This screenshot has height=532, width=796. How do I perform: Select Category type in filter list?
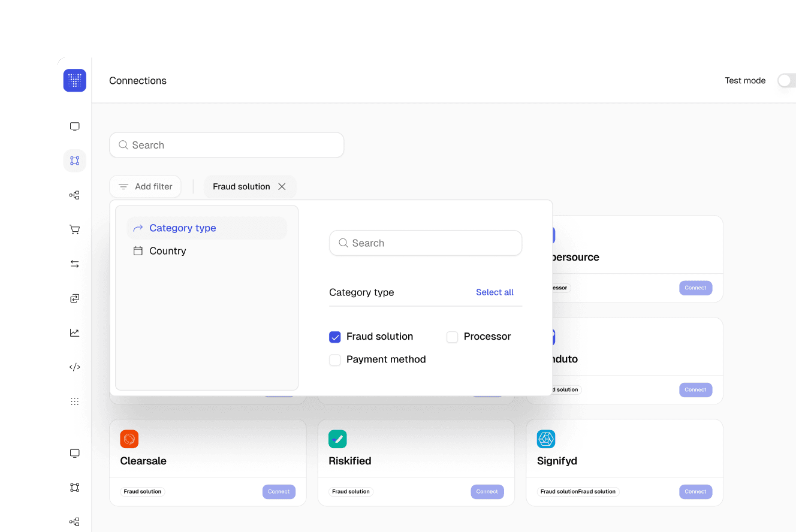207,228
